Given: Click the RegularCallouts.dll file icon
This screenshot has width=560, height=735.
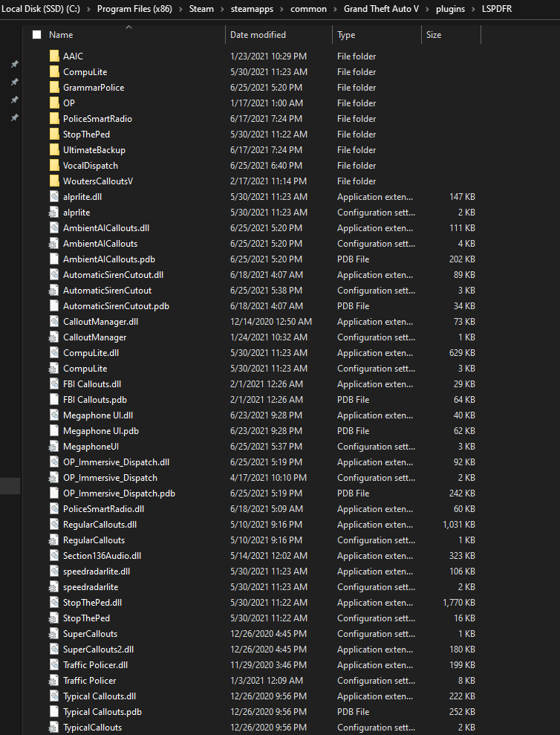Looking at the screenshot, I should pos(54,525).
